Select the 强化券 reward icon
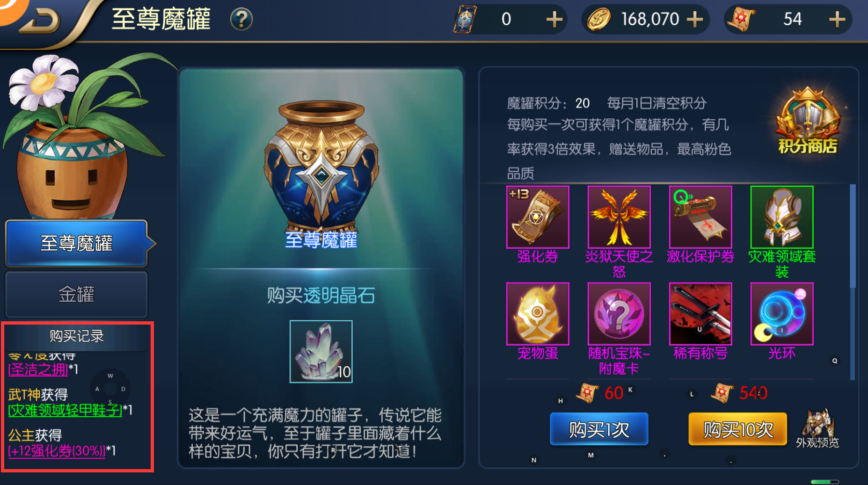868x485 pixels. (538, 217)
